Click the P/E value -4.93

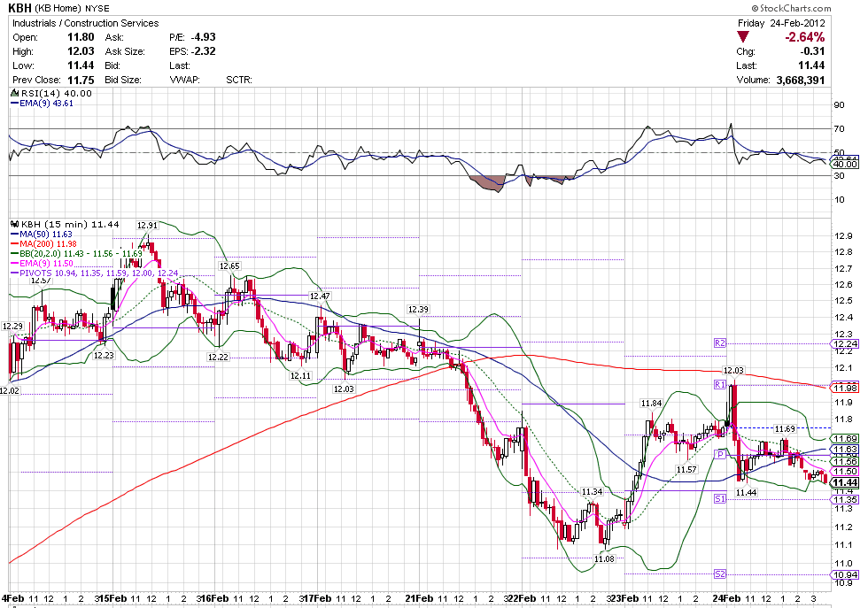tap(203, 37)
